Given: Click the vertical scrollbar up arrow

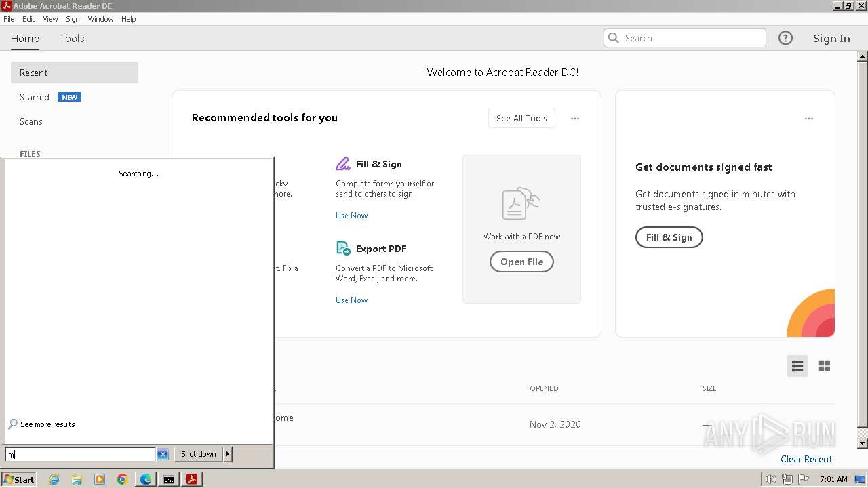Looking at the screenshot, I should 863,56.
